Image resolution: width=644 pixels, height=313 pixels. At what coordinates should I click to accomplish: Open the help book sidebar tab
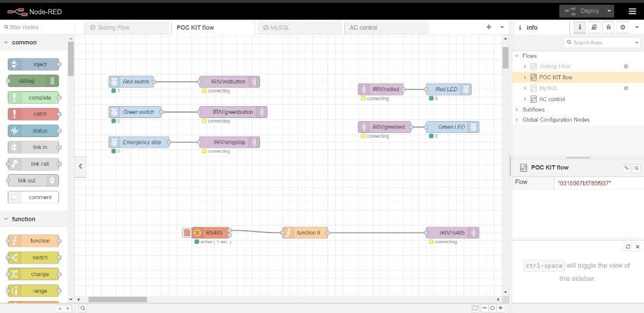594,27
